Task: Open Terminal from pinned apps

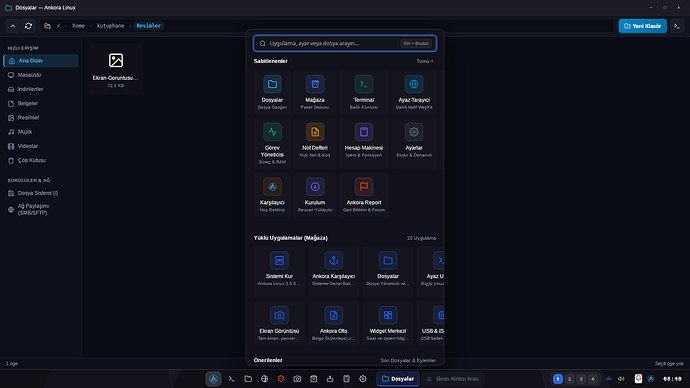Action: 364,92
